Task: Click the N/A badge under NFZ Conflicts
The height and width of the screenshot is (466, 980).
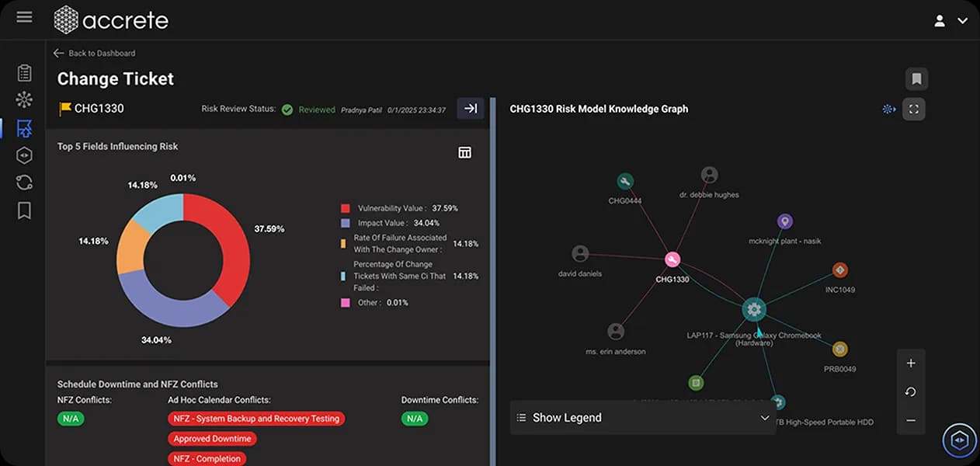Action: (x=71, y=419)
